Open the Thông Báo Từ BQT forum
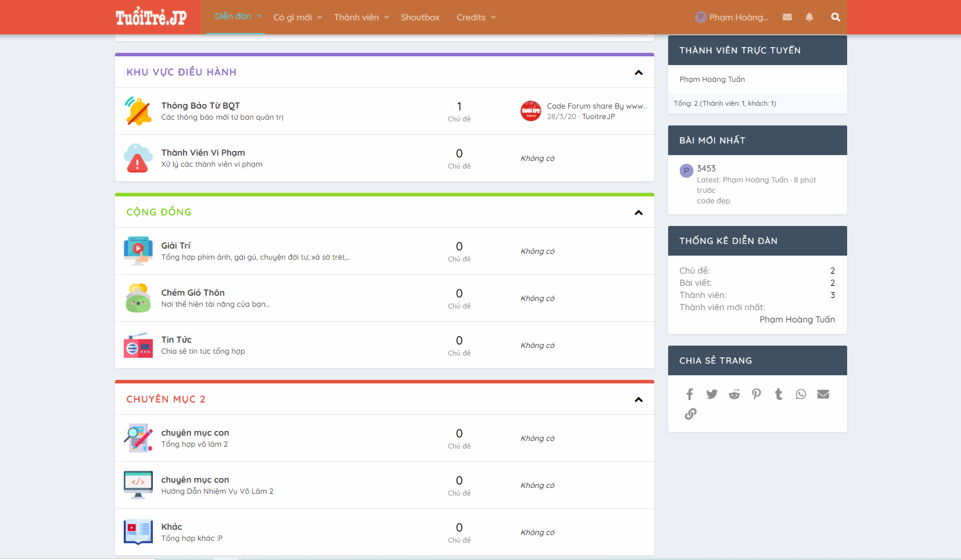The width and height of the screenshot is (961, 560). click(x=200, y=106)
